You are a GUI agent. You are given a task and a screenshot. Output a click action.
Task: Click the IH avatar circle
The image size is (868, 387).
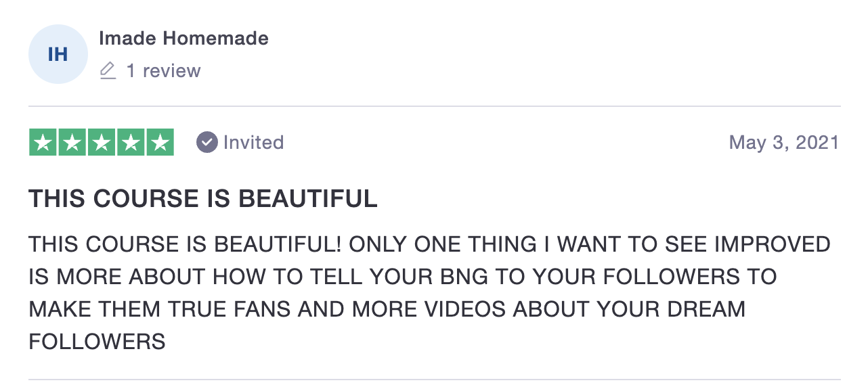(58, 54)
